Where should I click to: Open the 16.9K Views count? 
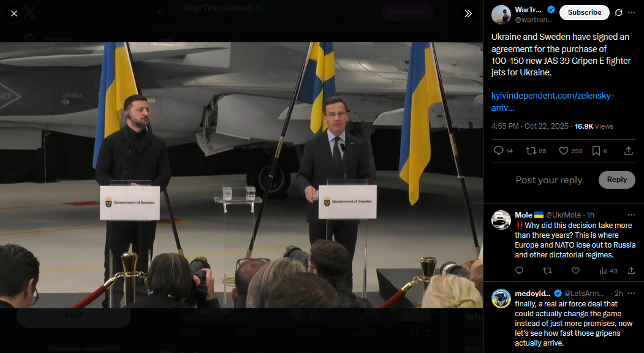tap(594, 127)
